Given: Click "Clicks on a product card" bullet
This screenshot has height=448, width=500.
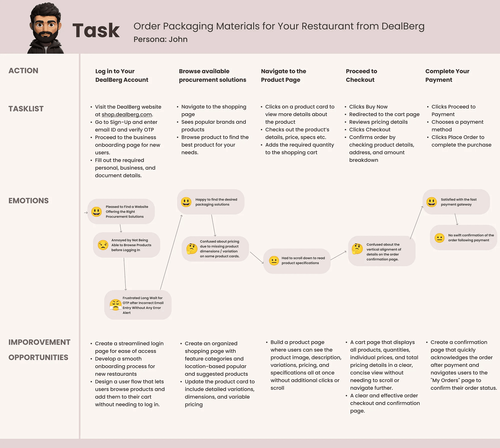Looking at the screenshot, I should (x=300, y=114).
